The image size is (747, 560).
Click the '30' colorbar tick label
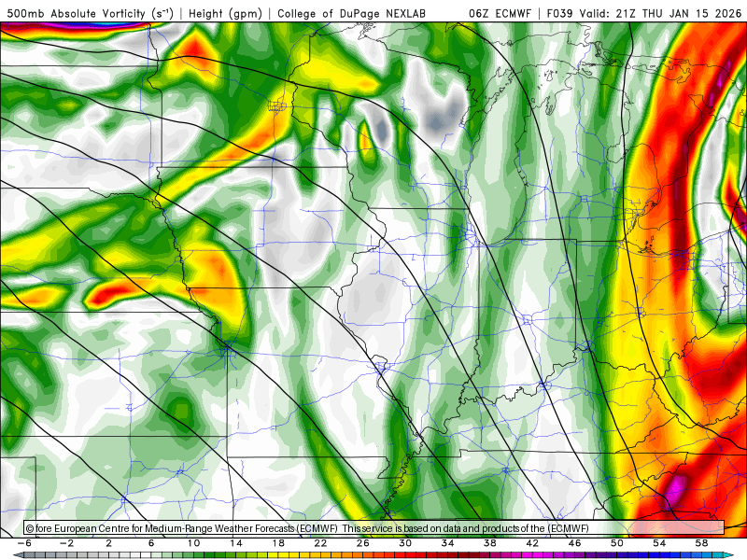[405, 543]
